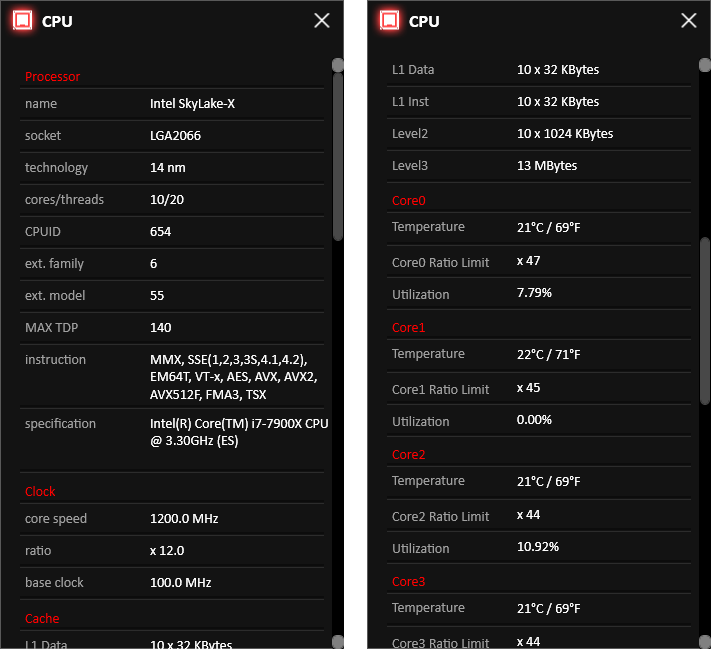
Task: Click Core0 Ratio Limit value x 47
Action: coord(528,261)
